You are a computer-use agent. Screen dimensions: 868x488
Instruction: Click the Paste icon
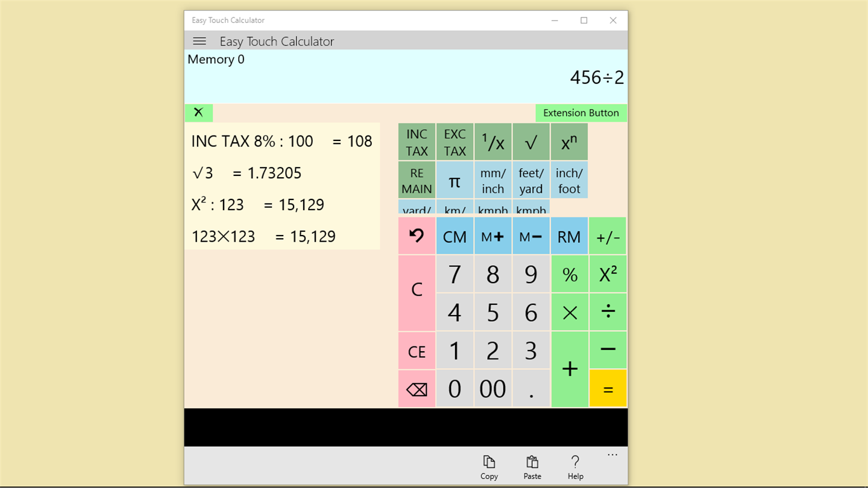click(532, 468)
